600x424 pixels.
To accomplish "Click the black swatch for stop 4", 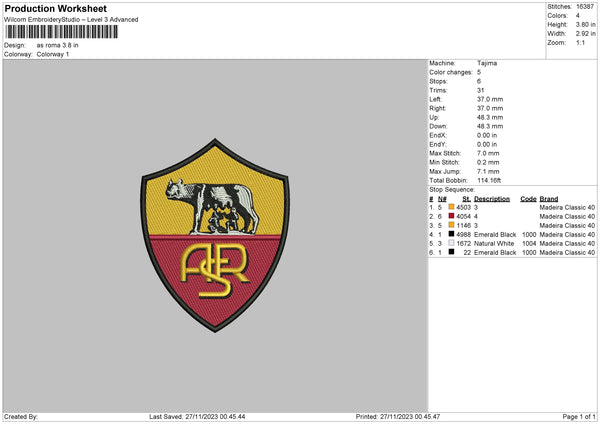I will (x=451, y=234).
